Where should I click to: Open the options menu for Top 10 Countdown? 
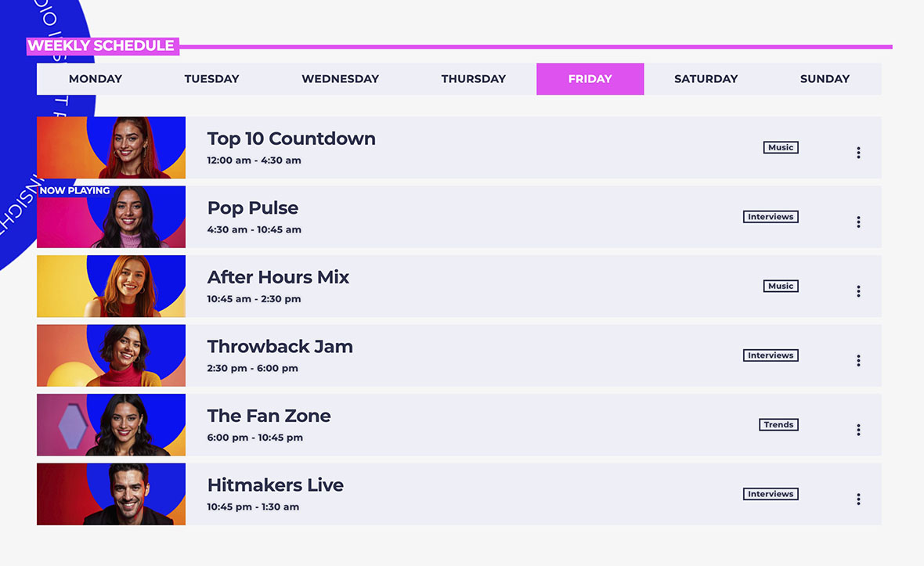tap(858, 152)
